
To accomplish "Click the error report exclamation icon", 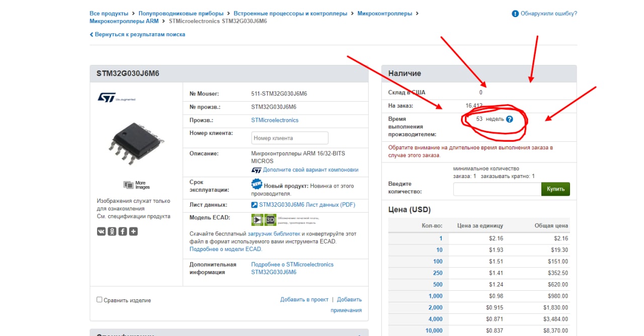I will [x=515, y=14].
